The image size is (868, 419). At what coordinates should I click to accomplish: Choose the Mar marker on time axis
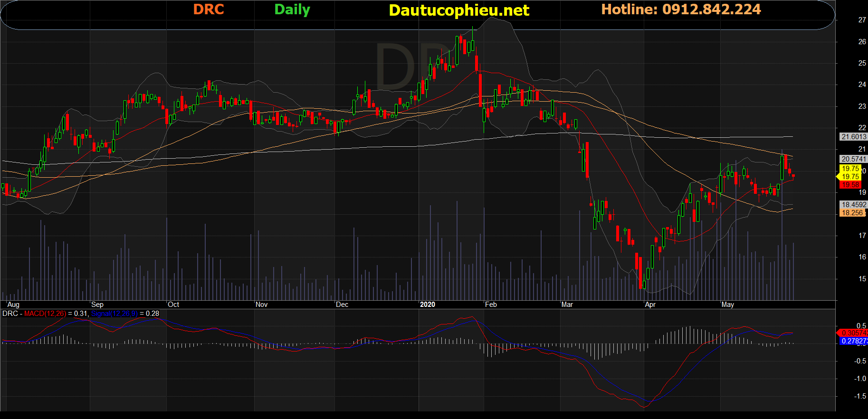pos(567,305)
